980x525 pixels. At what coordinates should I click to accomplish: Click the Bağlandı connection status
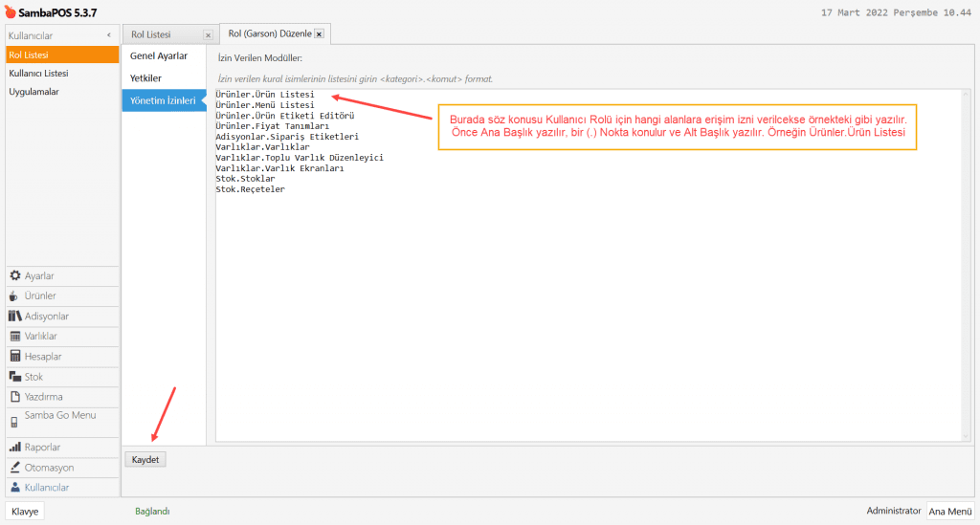[152, 512]
